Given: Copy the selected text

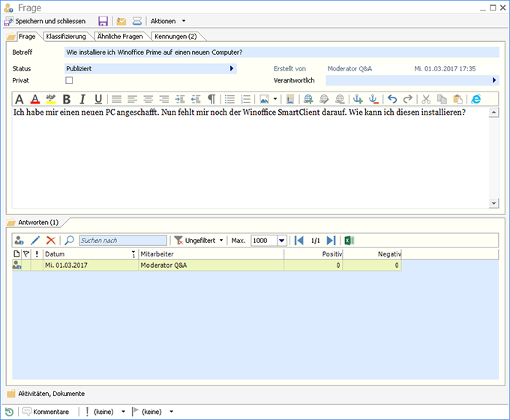Looking at the screenshot, I should [x=442, y=99].
